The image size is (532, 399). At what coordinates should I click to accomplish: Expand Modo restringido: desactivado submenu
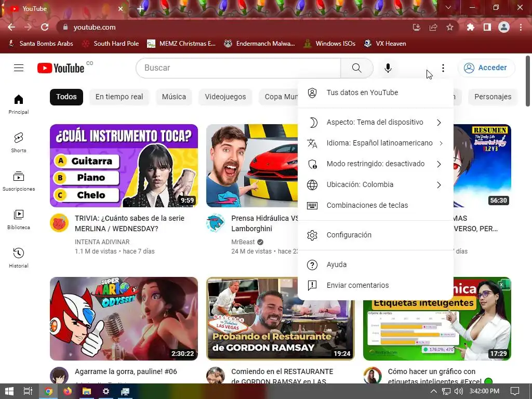click(x=376, y=164)
